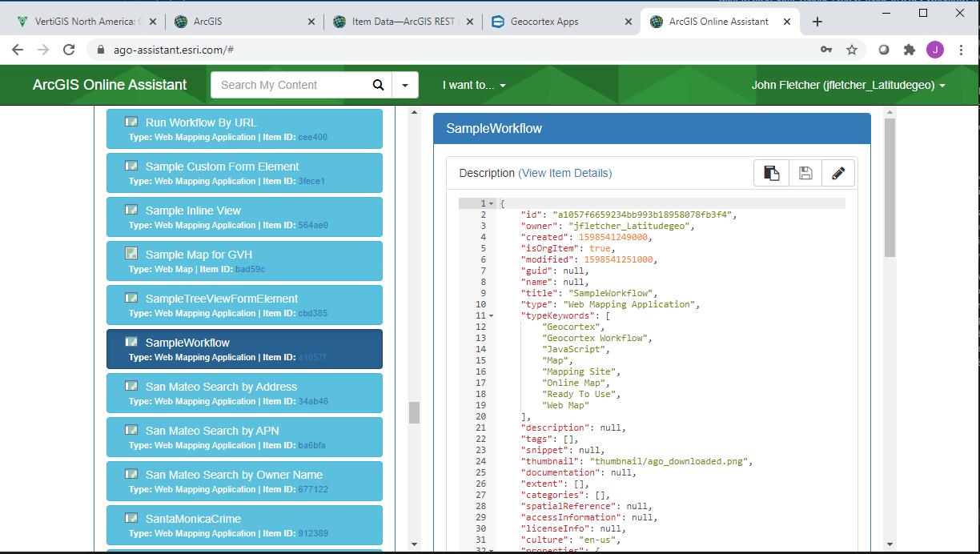Bookmark this page with the star icon
The width and height of the screenshot is (980, 554).
coord(852,50)
